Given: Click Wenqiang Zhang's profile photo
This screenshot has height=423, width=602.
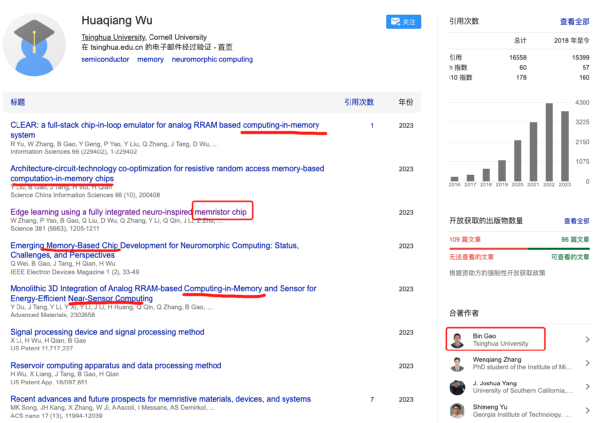Looking at the screenshot, I should pos(457,364).
